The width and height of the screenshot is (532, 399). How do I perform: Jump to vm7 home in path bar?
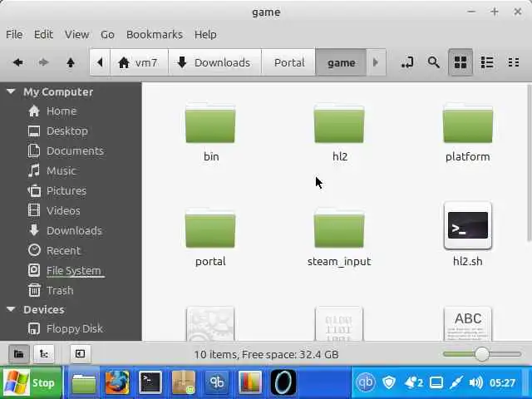[139, 62]
